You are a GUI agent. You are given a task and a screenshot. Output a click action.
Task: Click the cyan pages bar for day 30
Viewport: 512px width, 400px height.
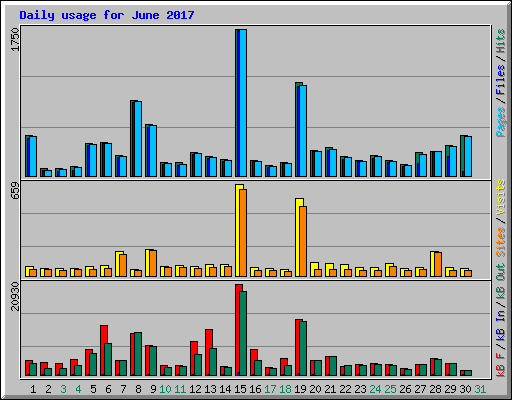pyautogui.click(x=468, y=156)
